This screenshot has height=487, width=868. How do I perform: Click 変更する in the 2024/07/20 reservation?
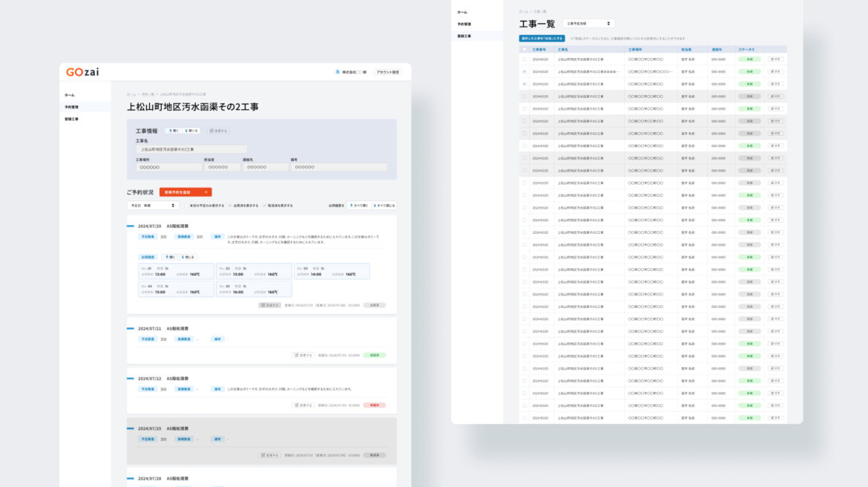(270, 305)
